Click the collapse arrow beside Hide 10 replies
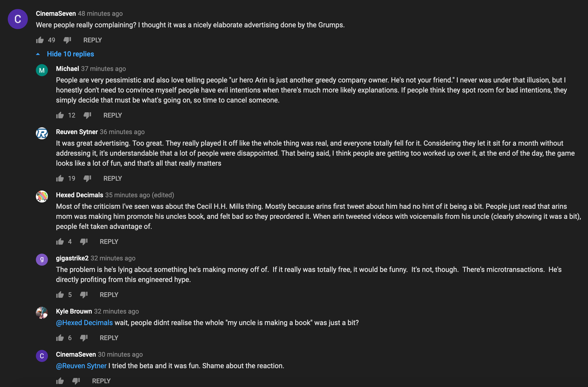 coord(38,54)
